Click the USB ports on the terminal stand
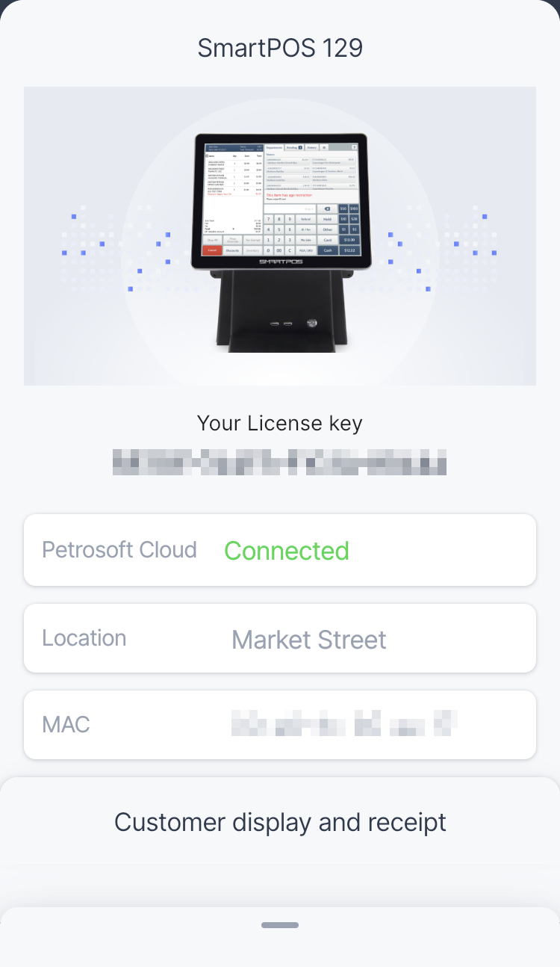The width and height of the screenshot is (560, 967). coord(280,324)
